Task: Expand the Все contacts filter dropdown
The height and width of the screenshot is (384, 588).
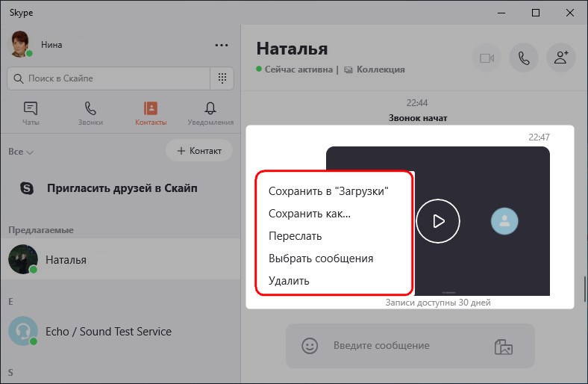Action: click(x=21, y=152)
